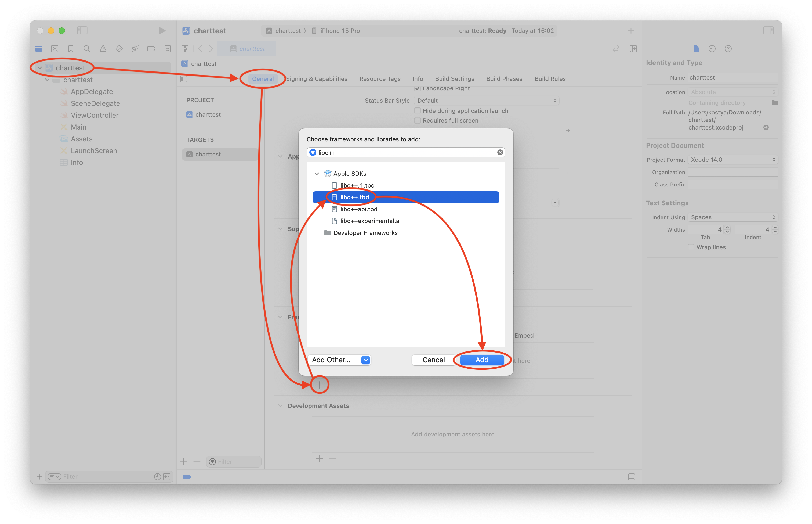This screenshot has height=524, width=812.
Task: Open the related items grid icon
Action: click(185, 49)
